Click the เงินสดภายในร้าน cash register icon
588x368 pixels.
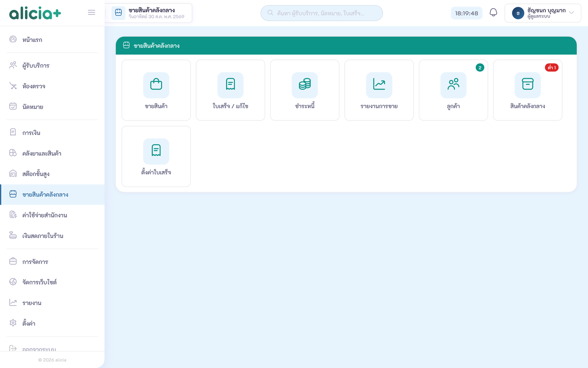pos(13,235)
